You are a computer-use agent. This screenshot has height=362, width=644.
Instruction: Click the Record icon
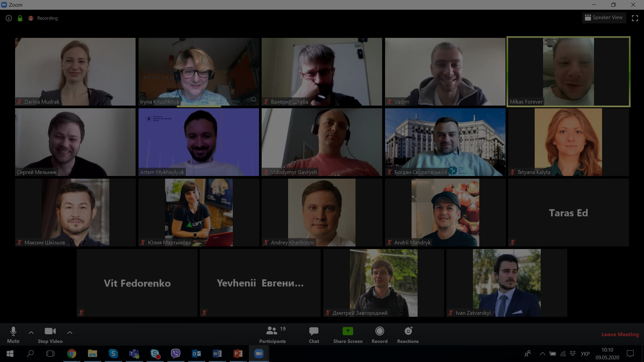[379, 331]
